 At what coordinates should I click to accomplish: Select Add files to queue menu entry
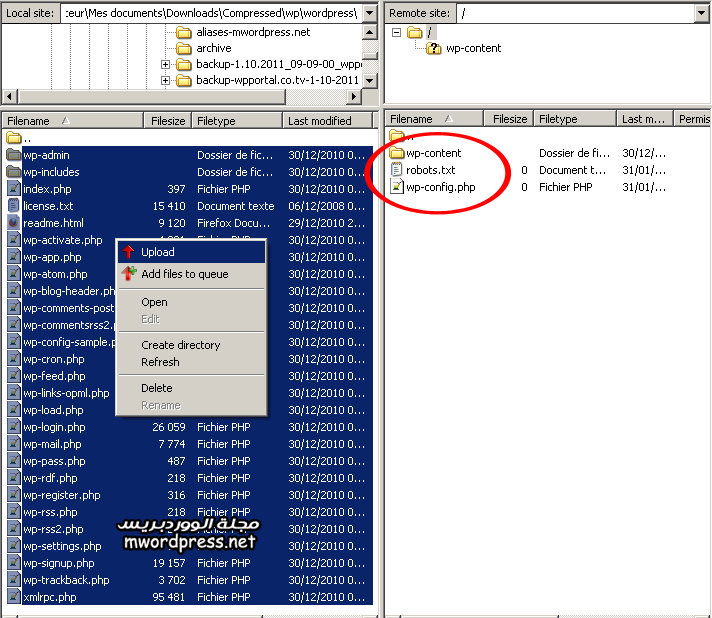point(191,274)
